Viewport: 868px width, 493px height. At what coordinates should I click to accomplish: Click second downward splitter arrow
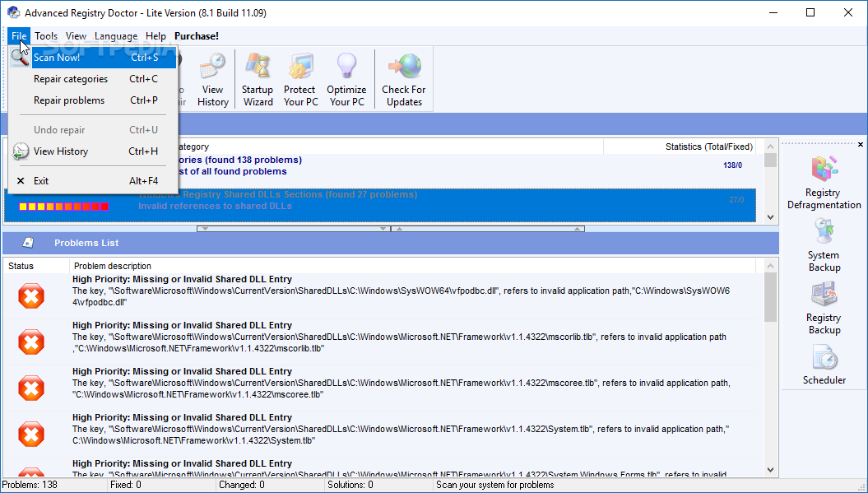383,229
